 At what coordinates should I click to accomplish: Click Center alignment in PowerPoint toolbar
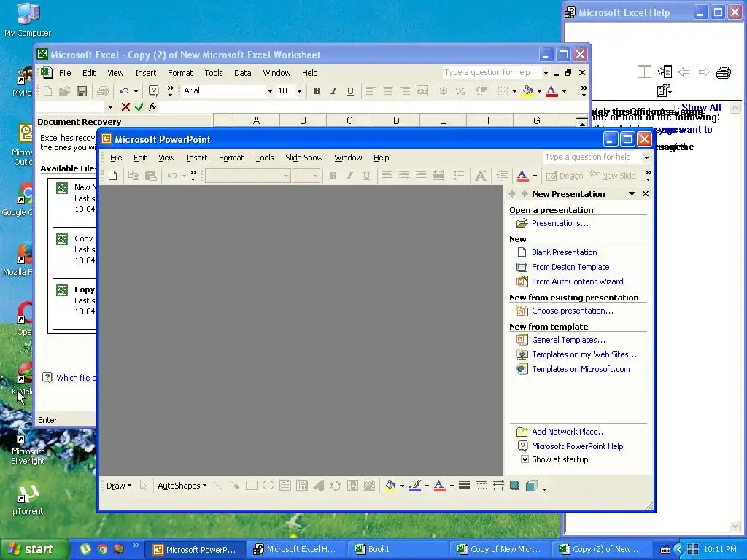pos(404,176)
